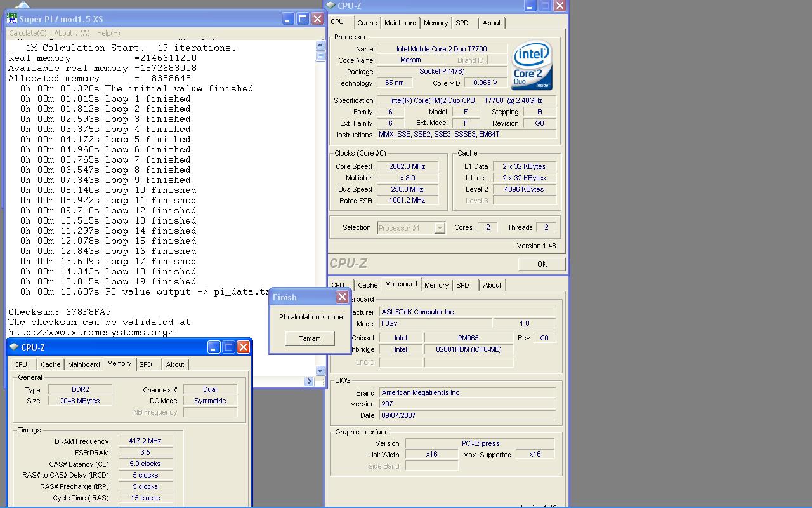This screenshot has width=812, height=508.
Task: Click Bus Speed value 250.3 MHz
Action: (x=407, y=189)
